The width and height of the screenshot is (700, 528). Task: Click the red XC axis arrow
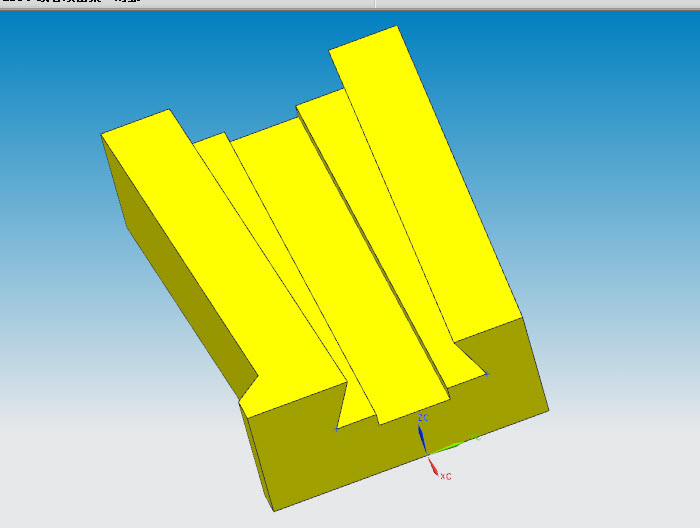(433, 467)
